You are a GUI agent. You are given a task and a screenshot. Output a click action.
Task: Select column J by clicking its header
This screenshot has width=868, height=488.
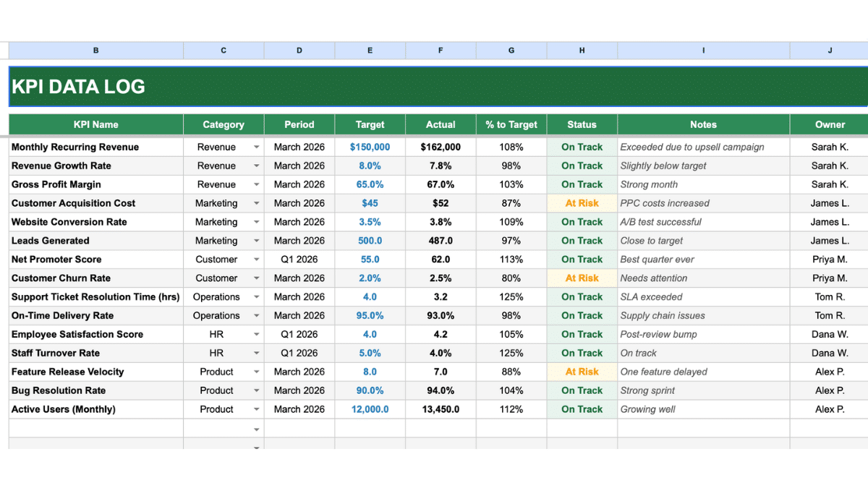[x=829, y=50]
